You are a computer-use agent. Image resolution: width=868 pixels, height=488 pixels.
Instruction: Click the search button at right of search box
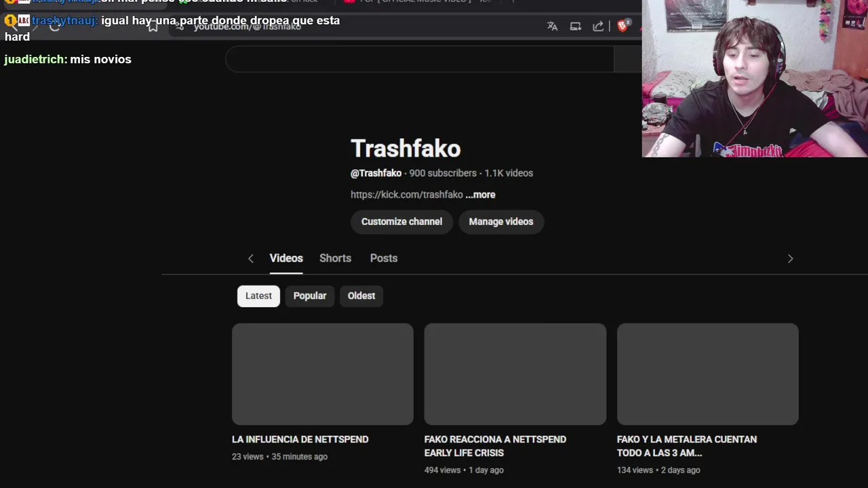(x=627, y=60)
